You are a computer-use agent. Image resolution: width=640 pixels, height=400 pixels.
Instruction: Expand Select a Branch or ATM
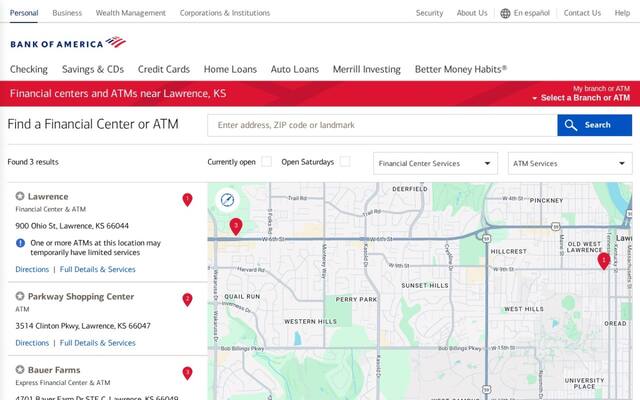581,98
